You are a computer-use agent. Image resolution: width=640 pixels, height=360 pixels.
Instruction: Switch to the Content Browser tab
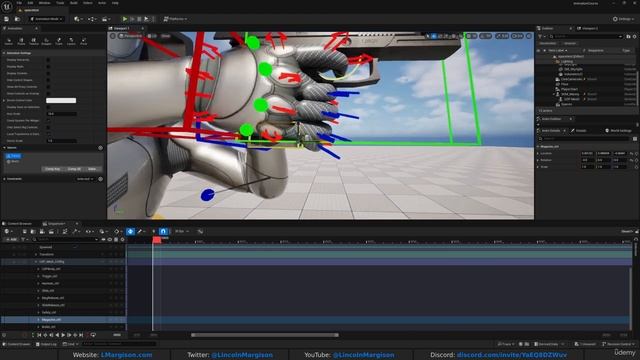pos(17,224)
